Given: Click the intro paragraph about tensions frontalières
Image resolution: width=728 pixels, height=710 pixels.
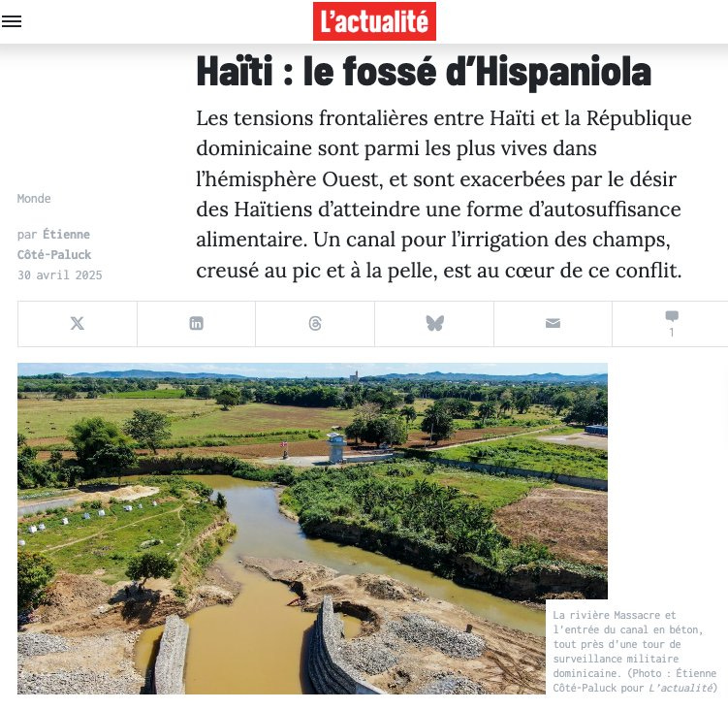Looking at the screenshot, I should tap(443, 194).
